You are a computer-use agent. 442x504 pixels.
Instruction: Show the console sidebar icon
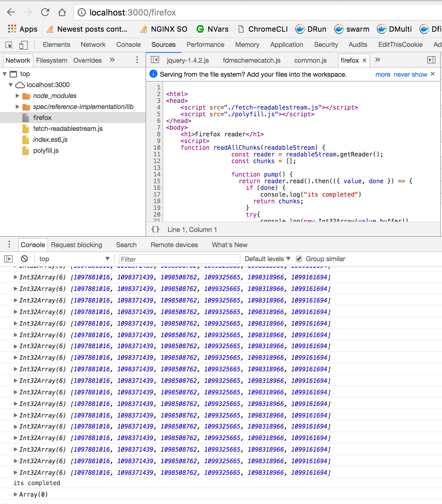tap(9, 259)
